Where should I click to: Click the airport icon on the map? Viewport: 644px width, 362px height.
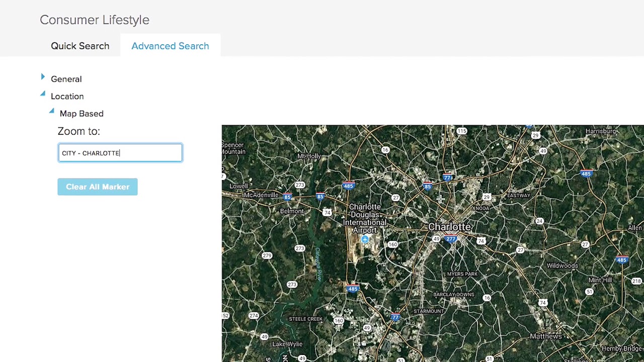(365, 239)
